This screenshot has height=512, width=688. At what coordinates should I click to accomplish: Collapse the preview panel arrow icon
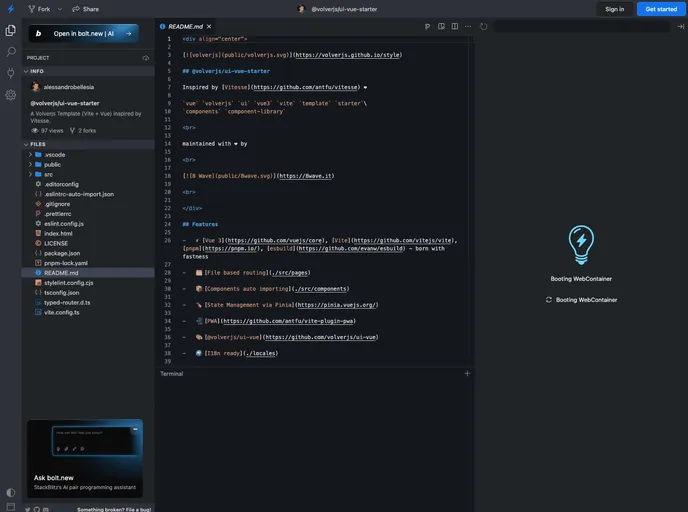(x=681, y=26)
